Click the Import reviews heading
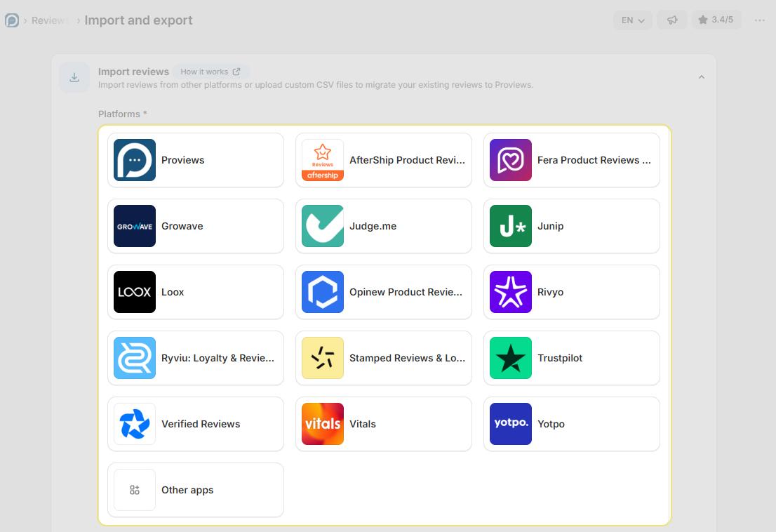Screen dimensions: 776x532 133,72
